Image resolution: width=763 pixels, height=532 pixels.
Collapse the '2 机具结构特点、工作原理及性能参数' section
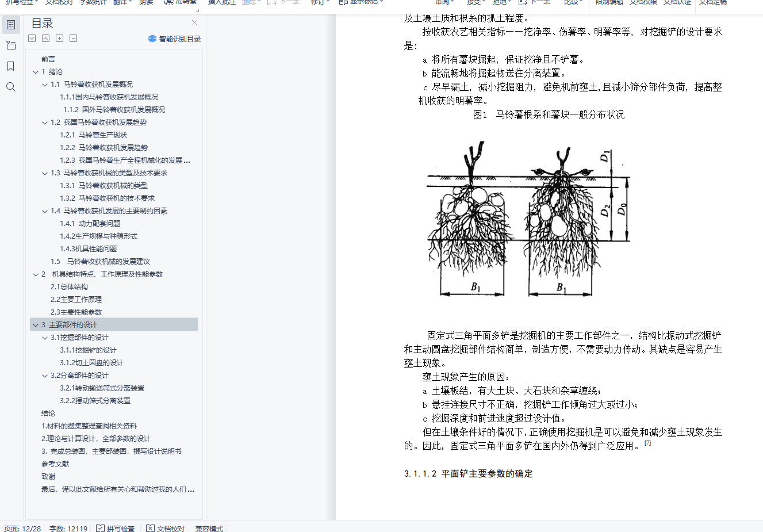coord(36,274)
